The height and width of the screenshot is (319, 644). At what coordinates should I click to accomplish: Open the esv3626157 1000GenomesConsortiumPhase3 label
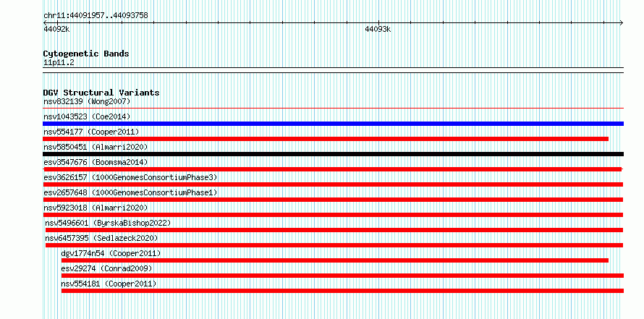click(x=130, y=177)
